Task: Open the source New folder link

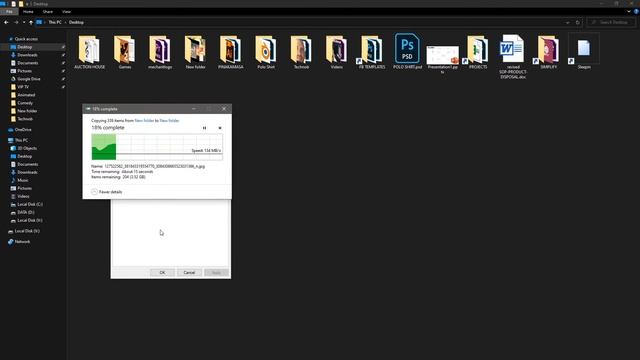Action: coord(144,120)
